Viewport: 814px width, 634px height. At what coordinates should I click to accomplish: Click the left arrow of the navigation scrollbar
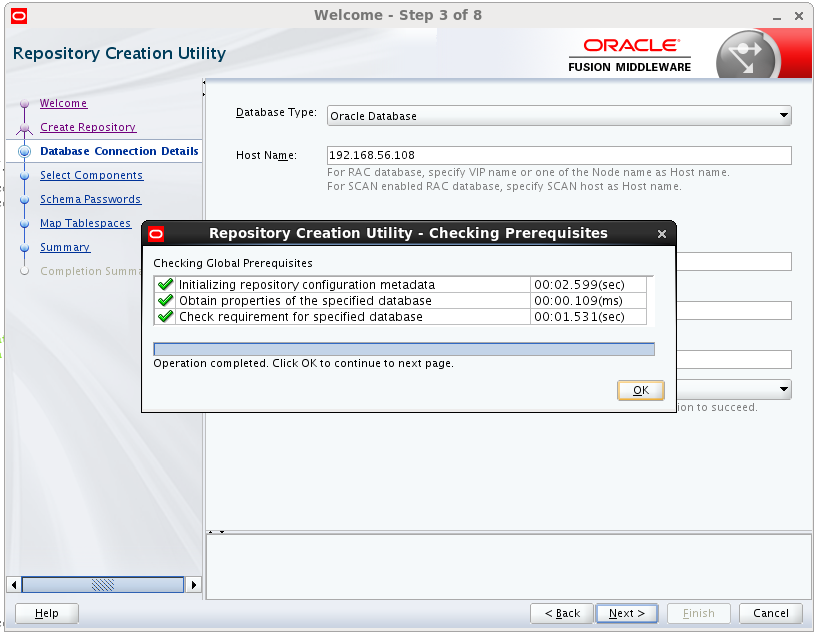click(x=14, y=585)
